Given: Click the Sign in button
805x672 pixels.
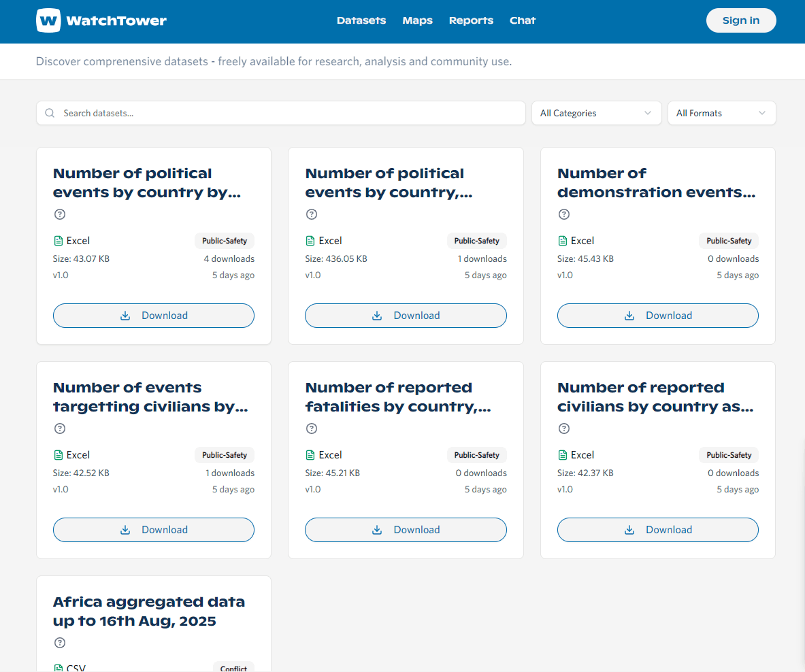Looking at the screenshot, I should pos(741,20).
